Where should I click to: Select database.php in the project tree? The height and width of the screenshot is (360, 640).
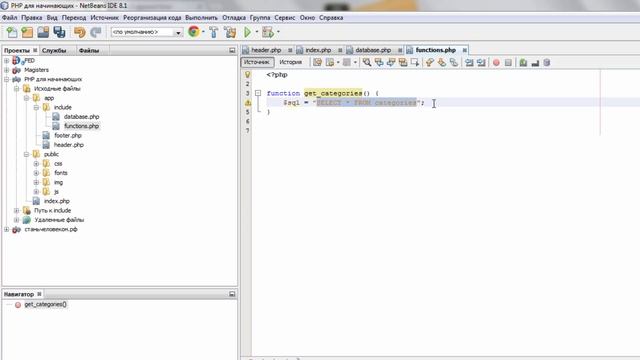tap(81, 117)
